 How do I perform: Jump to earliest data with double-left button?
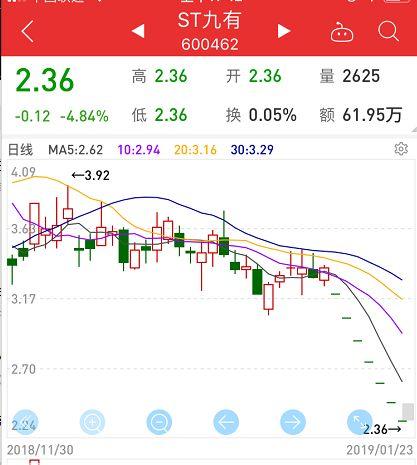[x=25, y=422]
